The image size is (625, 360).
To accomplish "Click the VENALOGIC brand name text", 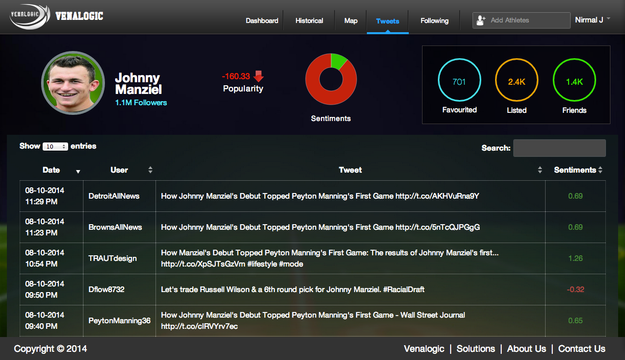I will 79,16.
